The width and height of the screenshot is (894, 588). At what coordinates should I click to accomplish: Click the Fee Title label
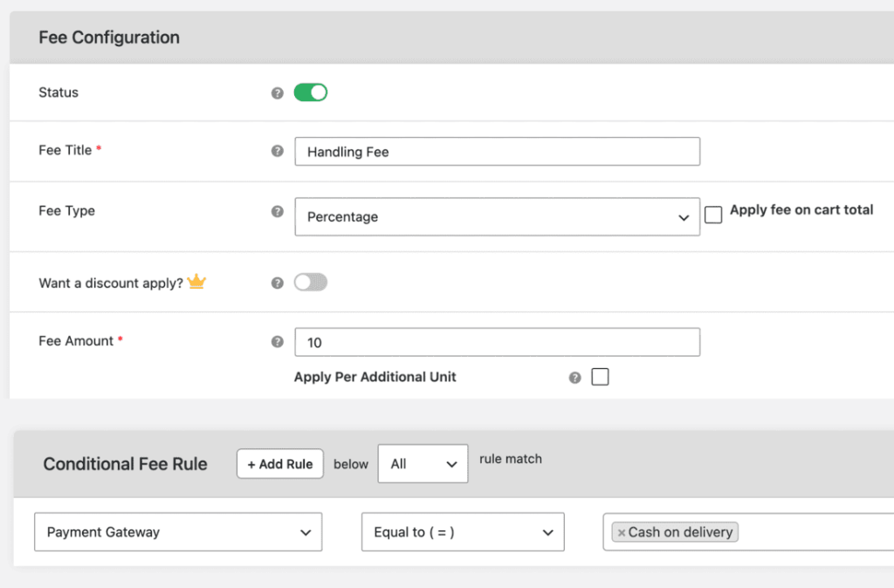tap(65, 150)
